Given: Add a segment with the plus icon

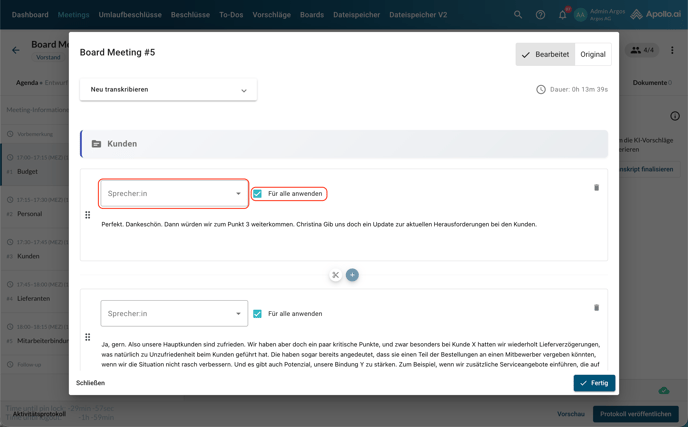Looking at the screenshot, I should [352, 275].
